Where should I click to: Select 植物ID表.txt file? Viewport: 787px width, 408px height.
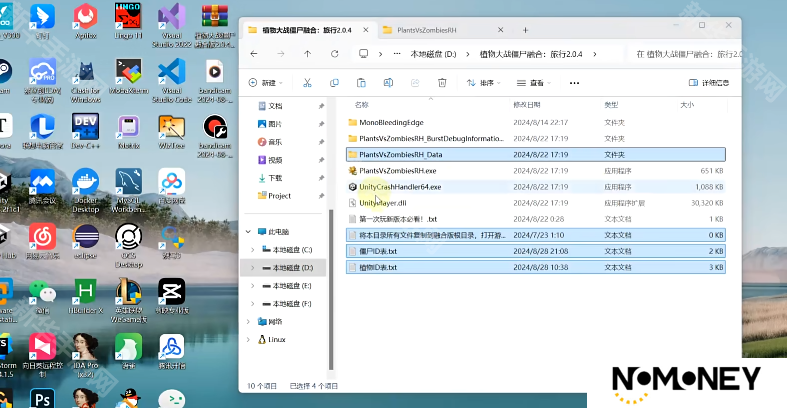[536, 267]
